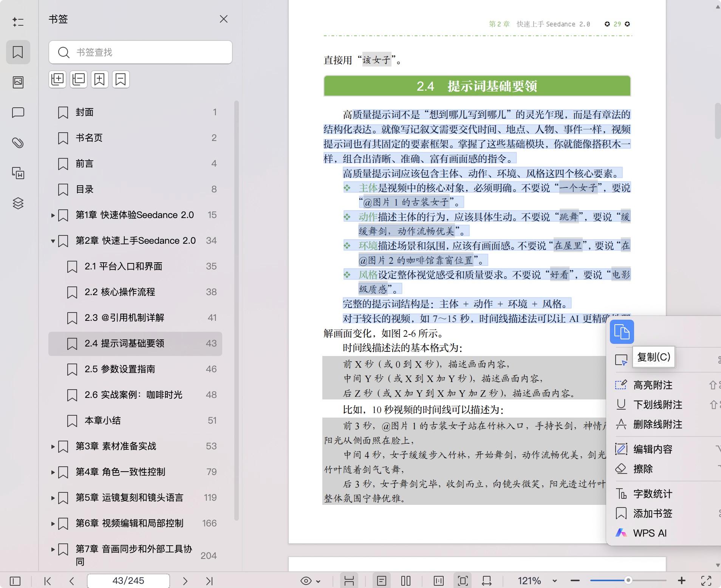Collapse 第2章 快速上手Seedance 2.0
The height and width of the screenshot is (588, 721).
[x=53, y=241]
